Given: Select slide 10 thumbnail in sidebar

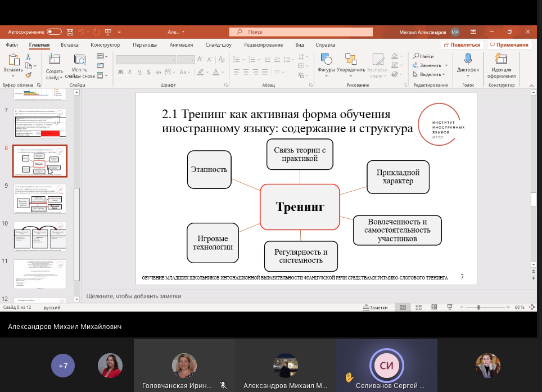Looking at the screenshot, I should [x=39, y=236].
